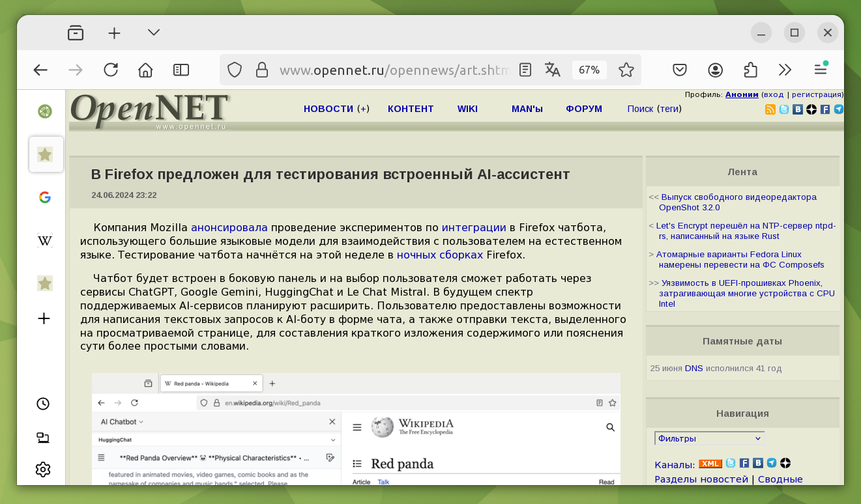
Task: Open the Поиск search page
Action: (x=640, y=109)
